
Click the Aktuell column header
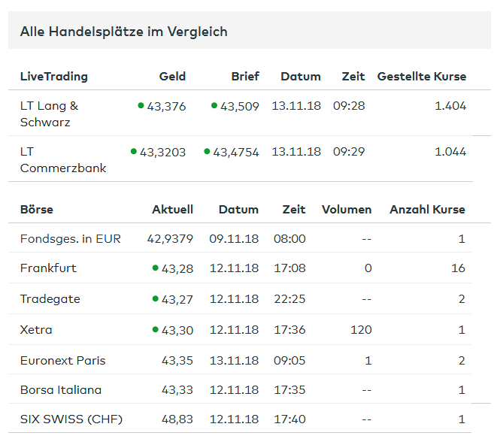(x=172, y=210)
